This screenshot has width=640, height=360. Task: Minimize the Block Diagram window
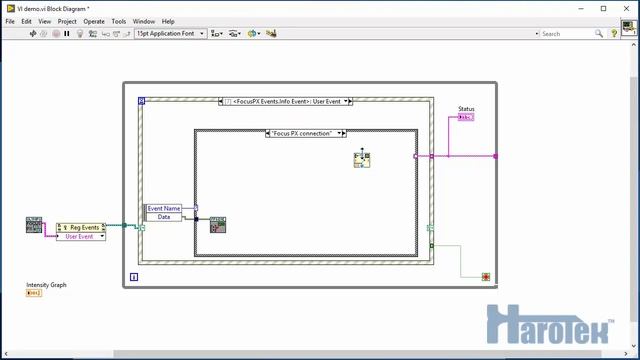coord(581,9)
